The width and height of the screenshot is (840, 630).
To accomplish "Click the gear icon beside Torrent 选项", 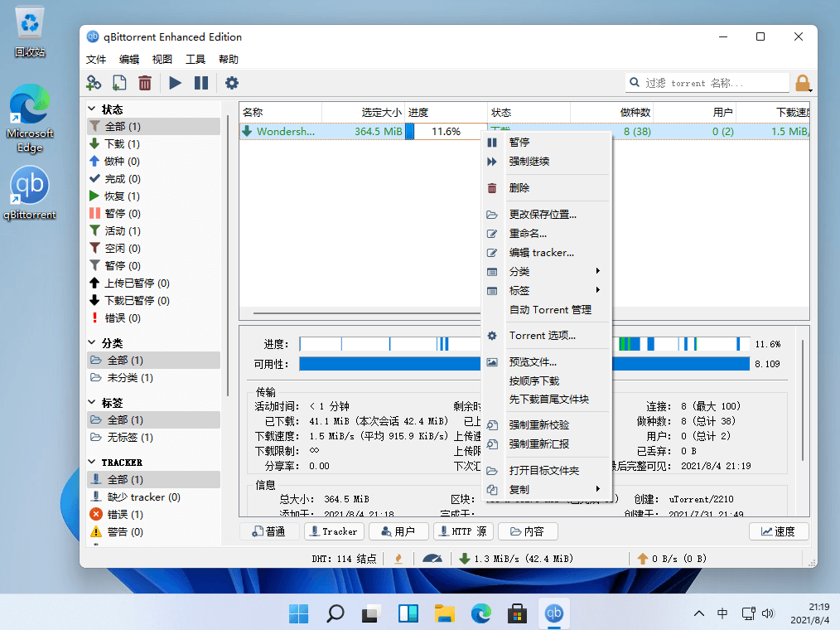I will coord(492,336).
